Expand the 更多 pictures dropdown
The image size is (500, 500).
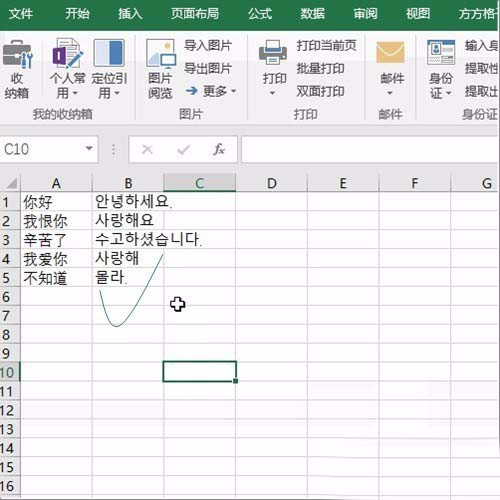[233, 91]
